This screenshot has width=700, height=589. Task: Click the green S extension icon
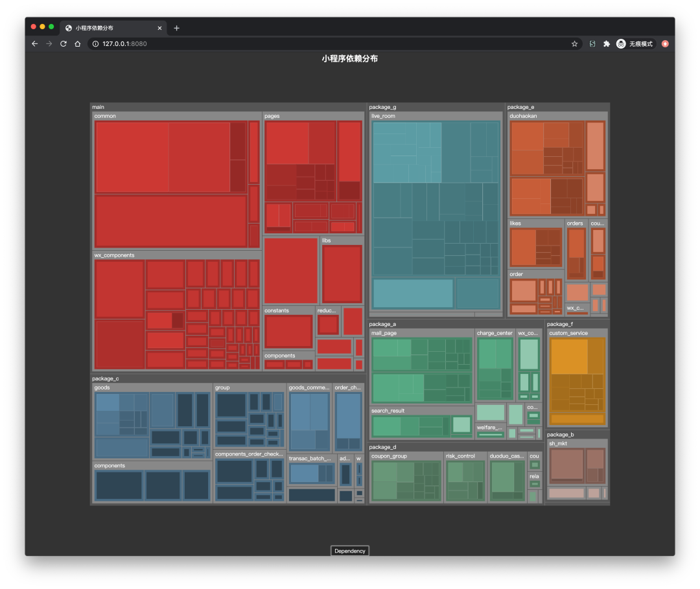pos(592,44)
